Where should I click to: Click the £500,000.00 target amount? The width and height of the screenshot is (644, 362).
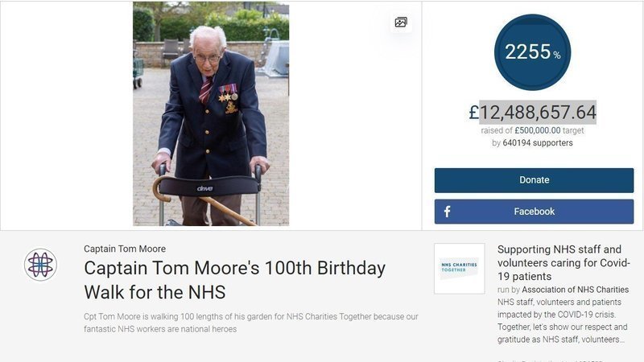point(543,130)
